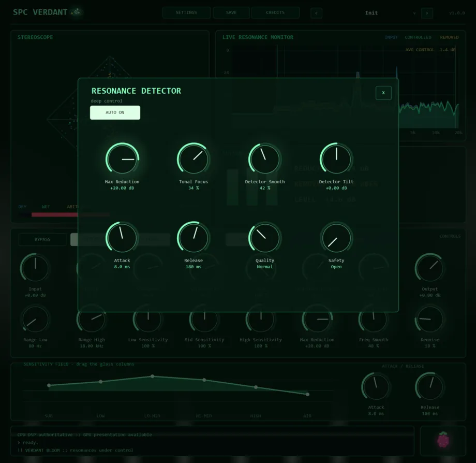This screenshot has width=476, height=463.
Task: Click the STEREOSCOPE panel title
Action: (x=35, y=37)
